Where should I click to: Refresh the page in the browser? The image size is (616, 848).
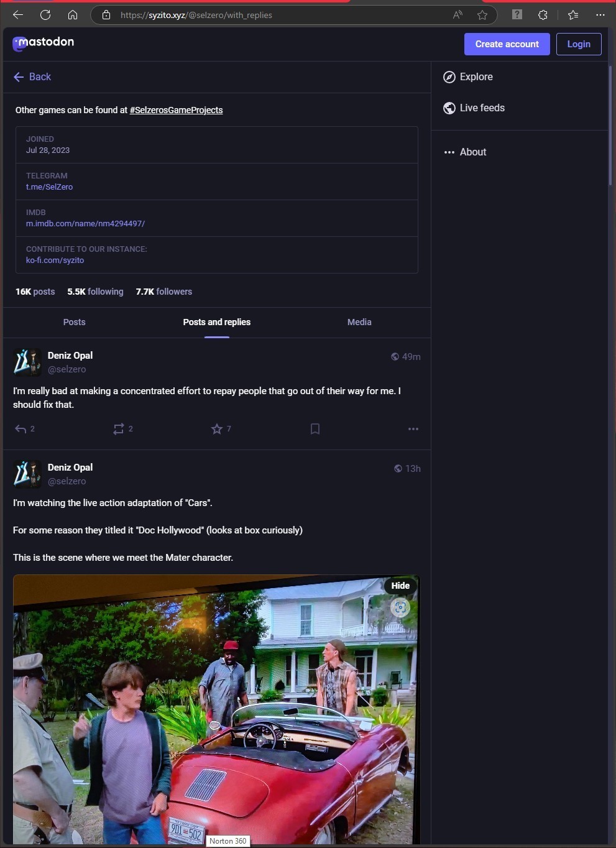pyautogui.click(x=45, y=15)
